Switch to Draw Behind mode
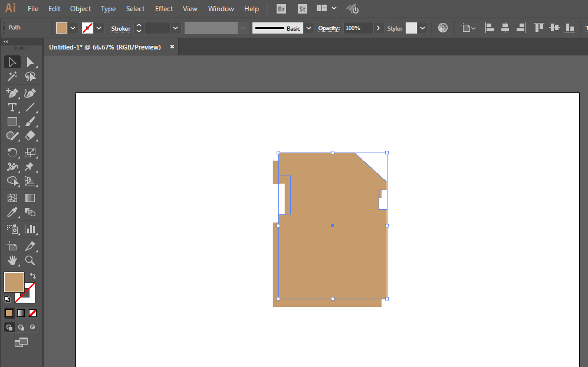Screen dimensions: 588x367 (21, 328)
